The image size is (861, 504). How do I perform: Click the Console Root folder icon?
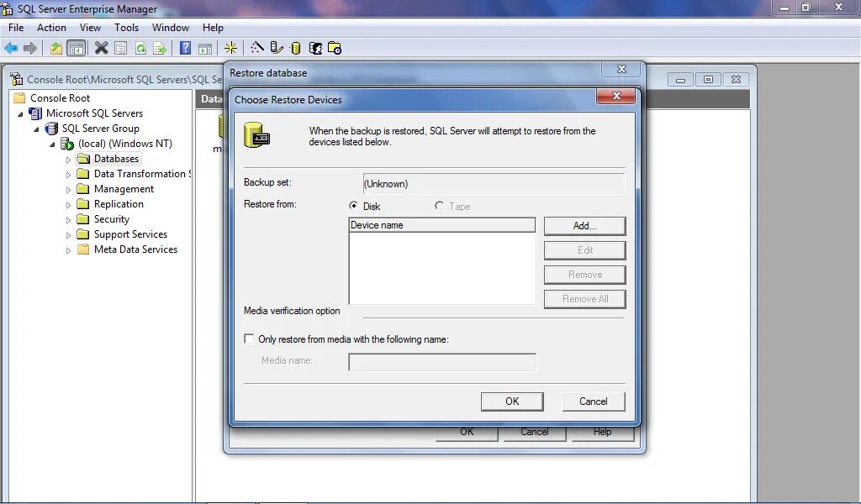click(x=20, y=98)
